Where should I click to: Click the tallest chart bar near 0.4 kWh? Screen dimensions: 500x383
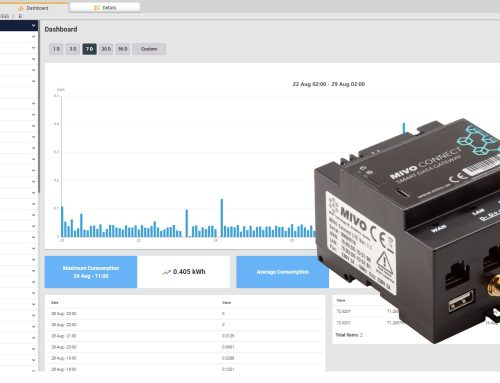[404, 128]
